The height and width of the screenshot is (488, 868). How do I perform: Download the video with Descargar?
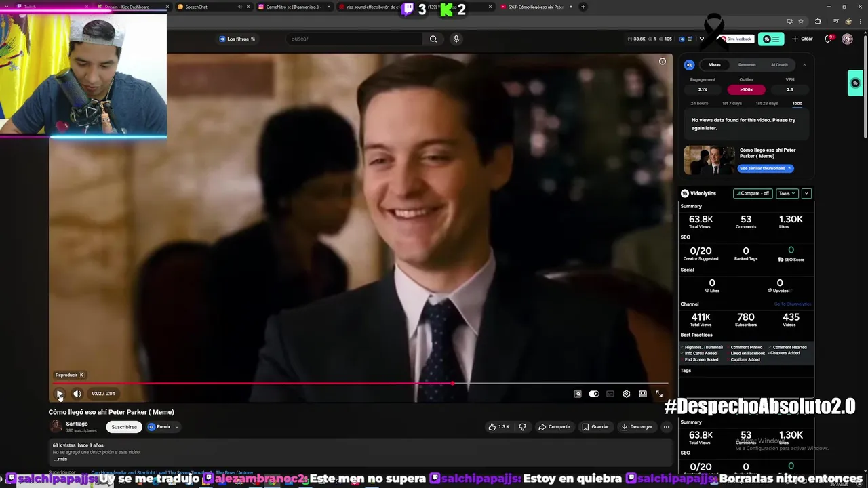[637, 427]
